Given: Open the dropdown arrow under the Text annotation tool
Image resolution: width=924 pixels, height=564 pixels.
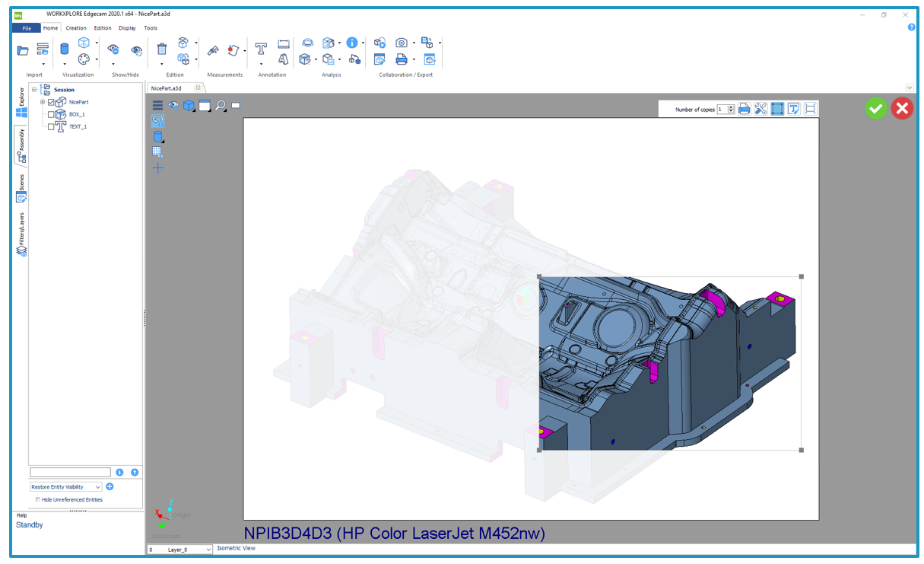Looking at the screenshot, I should click(261, 64).
